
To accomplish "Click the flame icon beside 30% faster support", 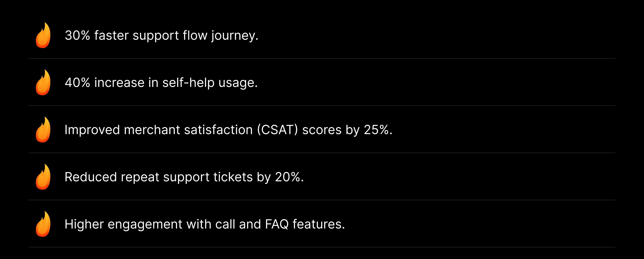I will click(43, 35).
